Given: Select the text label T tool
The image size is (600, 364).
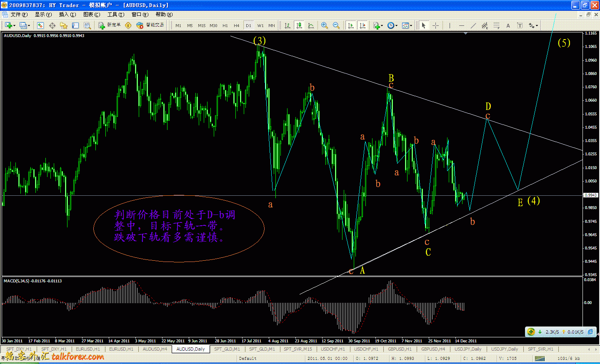Looking at the screenshot, I should pos(520,25).
